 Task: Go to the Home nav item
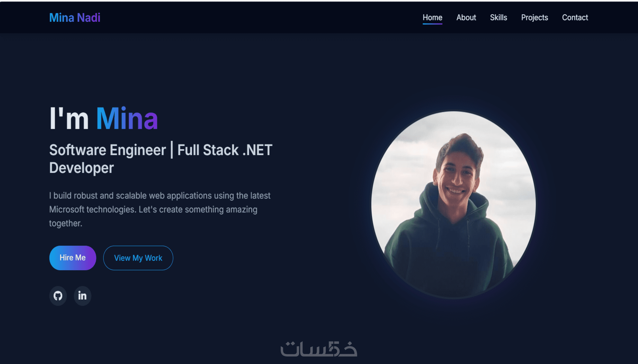(x=432, y=18)
